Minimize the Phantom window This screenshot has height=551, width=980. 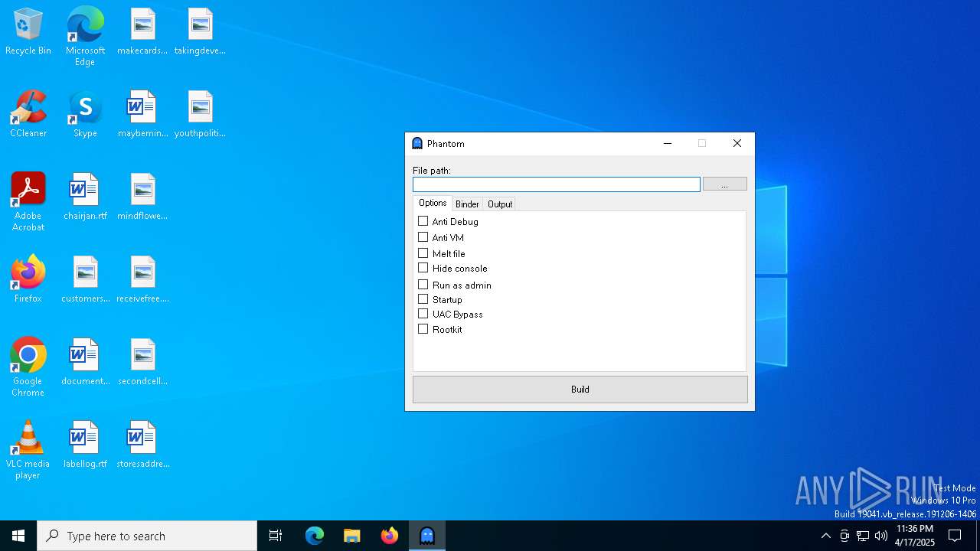pyautogui.click(x=668, y=143)
